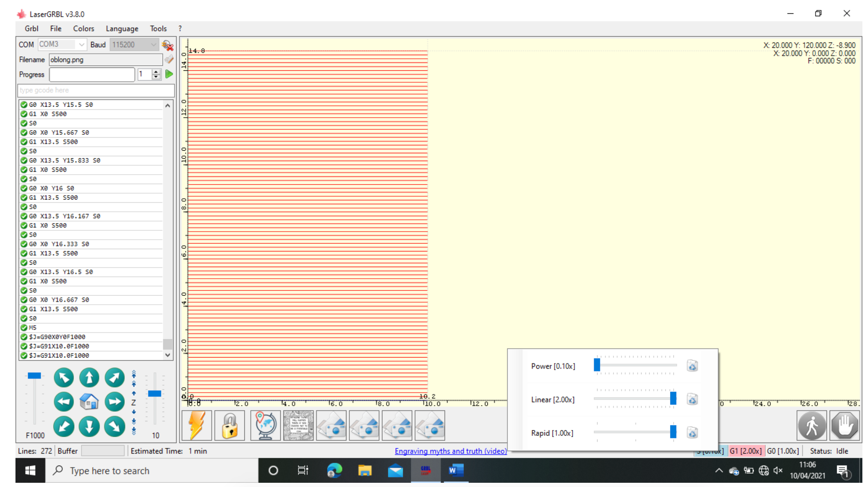Image resolution: width=868 pixels, height=487 pixels.
Task: Open the File menu
Action: click(x=56, y=29)
